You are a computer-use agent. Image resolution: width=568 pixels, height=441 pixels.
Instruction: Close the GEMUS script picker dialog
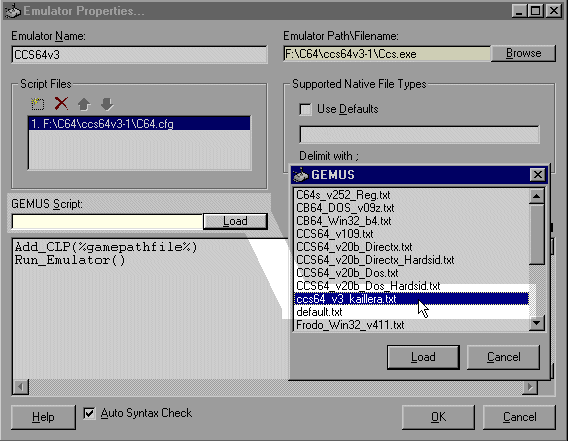coord(538,175)
